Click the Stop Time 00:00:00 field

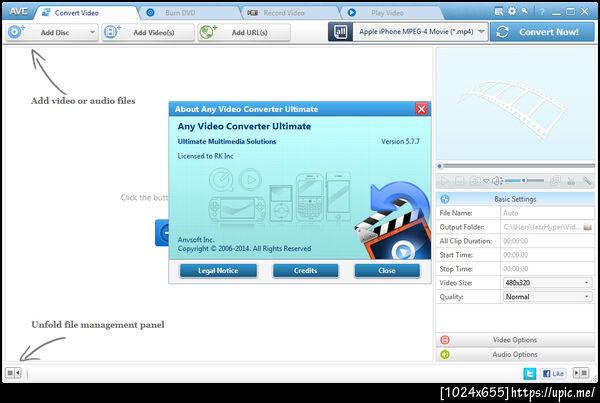[547, 269]
